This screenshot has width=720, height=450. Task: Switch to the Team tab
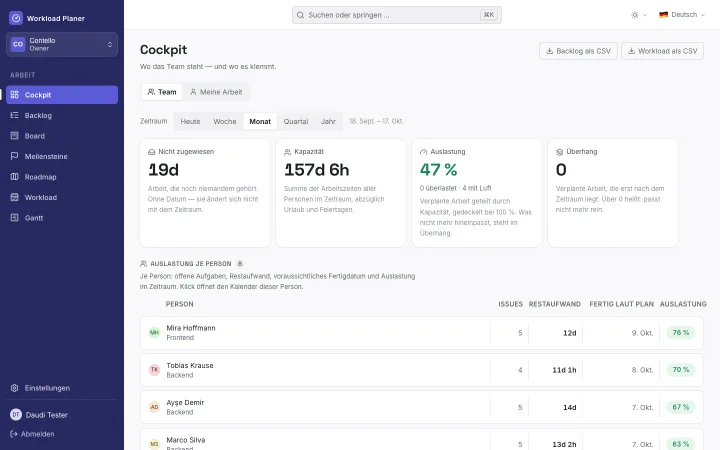162,92
